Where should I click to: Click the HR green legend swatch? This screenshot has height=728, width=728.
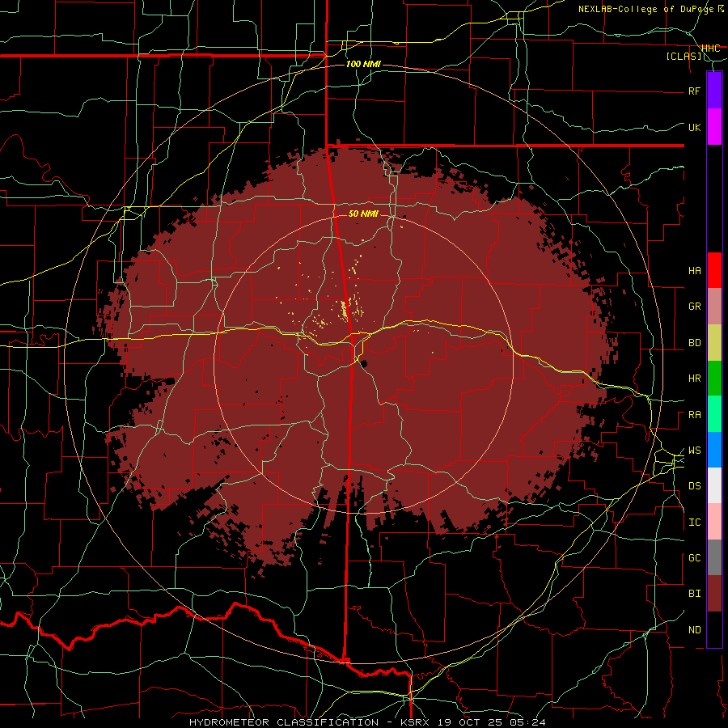[714, 379]
